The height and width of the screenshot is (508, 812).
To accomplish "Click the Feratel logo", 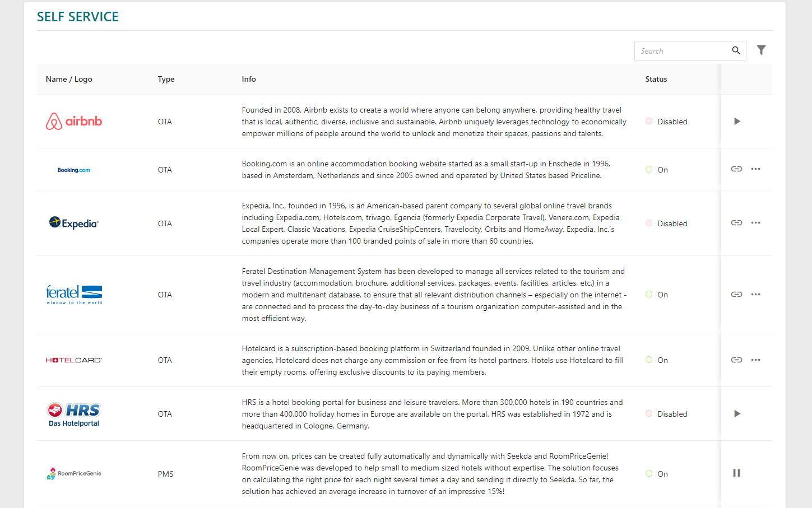I will [x=74, y=295].
